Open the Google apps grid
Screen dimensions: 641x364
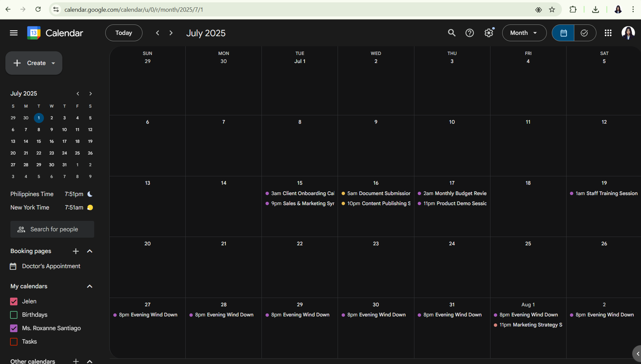pyautogui.click(x=608, y=33)
